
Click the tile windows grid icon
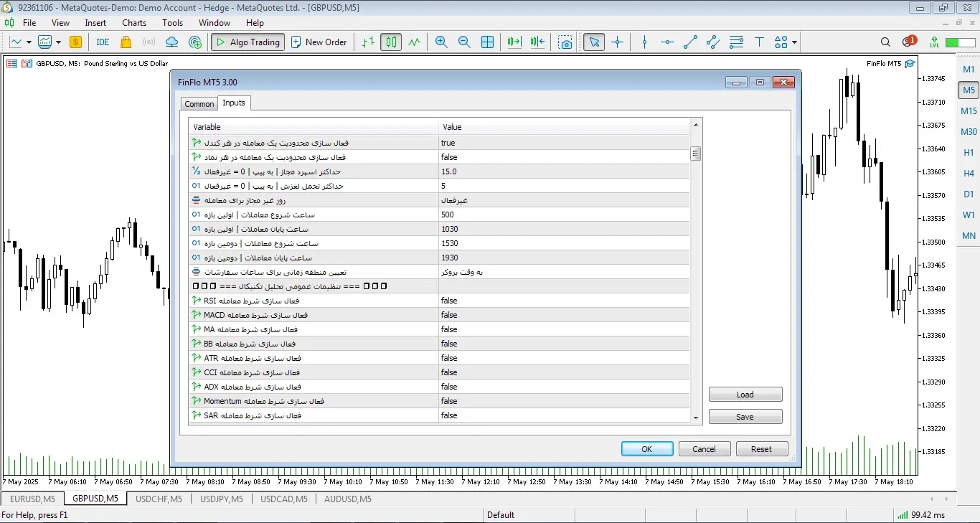point(487,42)
